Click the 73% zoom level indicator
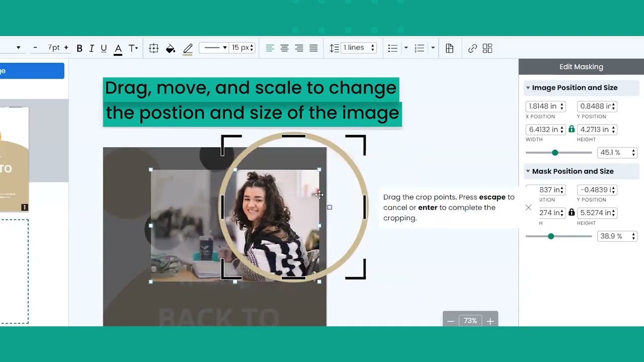The height and width of the screenshot is (362, 644). [x=470, y=321]
